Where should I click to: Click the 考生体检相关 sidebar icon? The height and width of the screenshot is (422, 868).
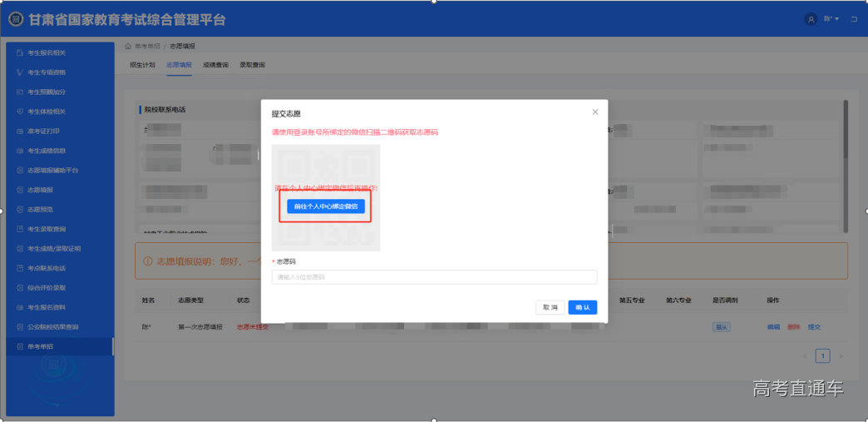20,112
